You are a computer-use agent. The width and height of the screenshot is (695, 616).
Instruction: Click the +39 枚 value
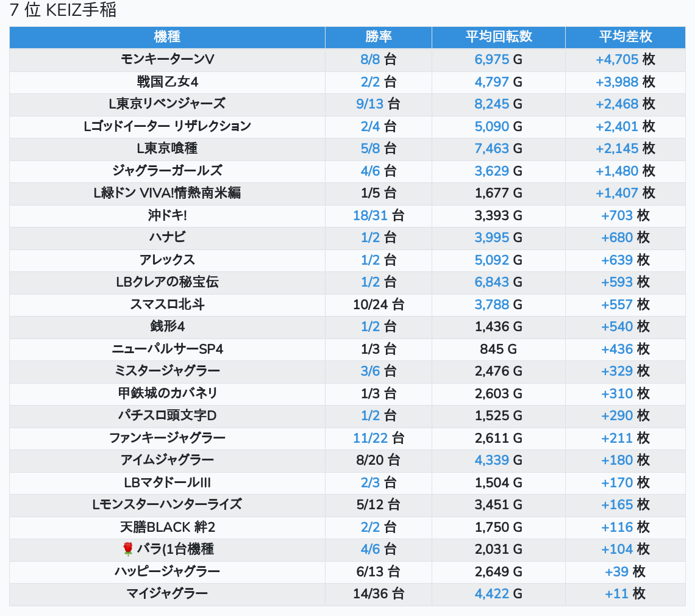625,571
